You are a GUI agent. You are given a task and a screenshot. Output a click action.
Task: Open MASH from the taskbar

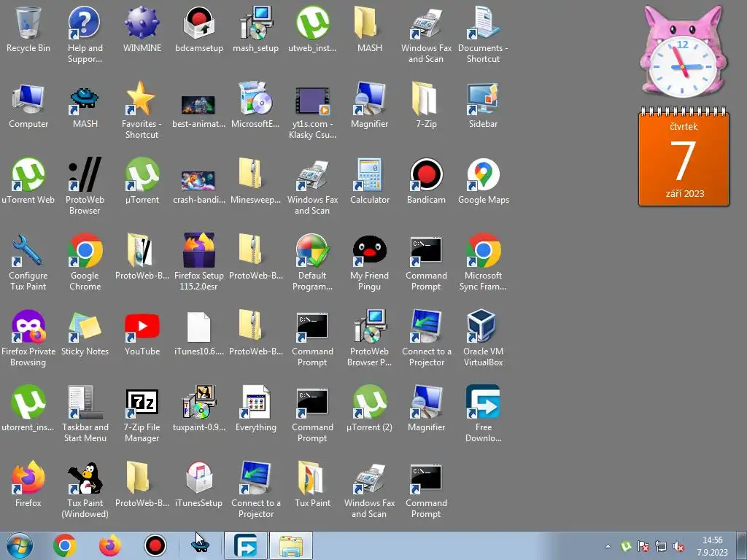tap(201, 545)
